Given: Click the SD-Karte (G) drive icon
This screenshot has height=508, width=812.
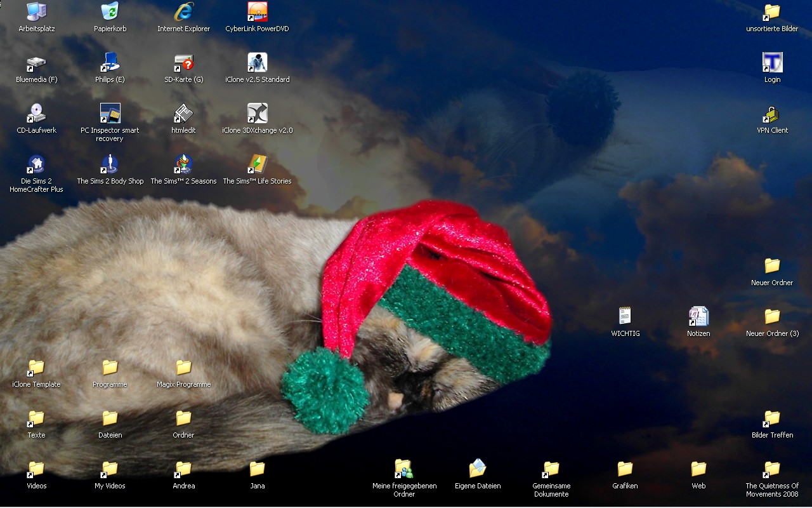Looking at the screenshot, I should pos(183,63).
